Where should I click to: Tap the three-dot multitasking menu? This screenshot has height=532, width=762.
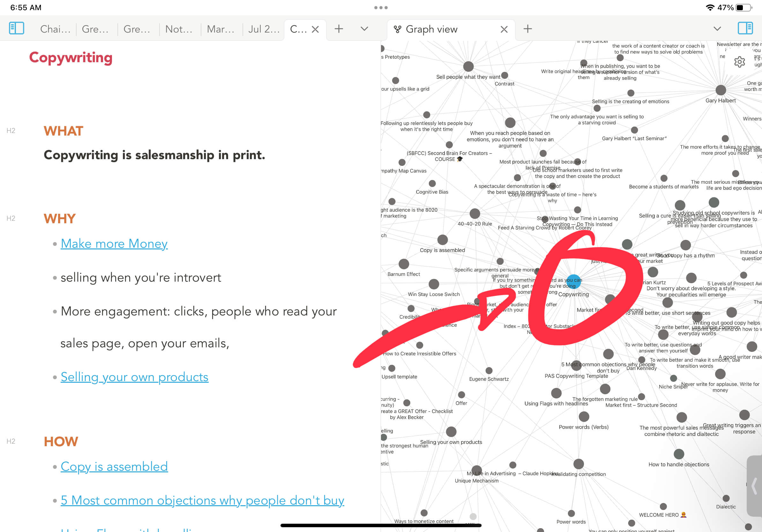click(x=381, y=8)
